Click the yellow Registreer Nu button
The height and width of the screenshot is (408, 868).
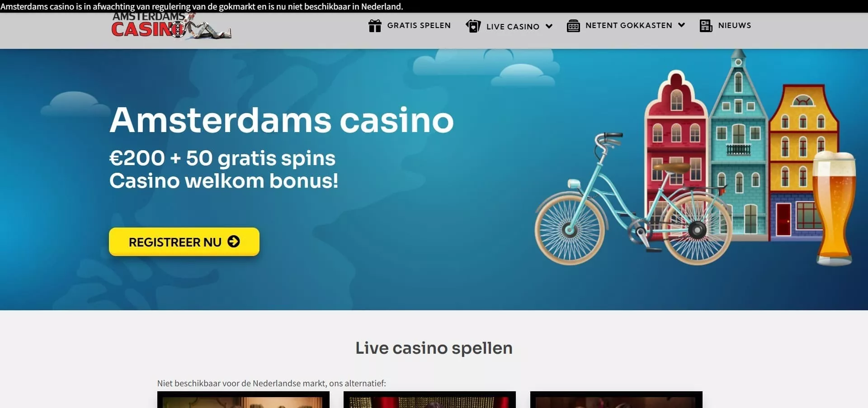[184, 242]
